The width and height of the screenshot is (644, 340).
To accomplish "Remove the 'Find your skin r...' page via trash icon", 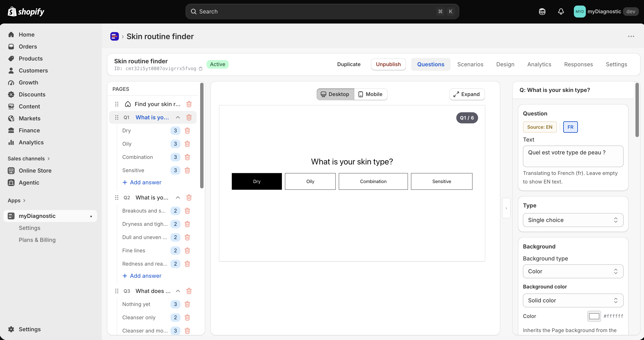I will [x=189, y=104].
